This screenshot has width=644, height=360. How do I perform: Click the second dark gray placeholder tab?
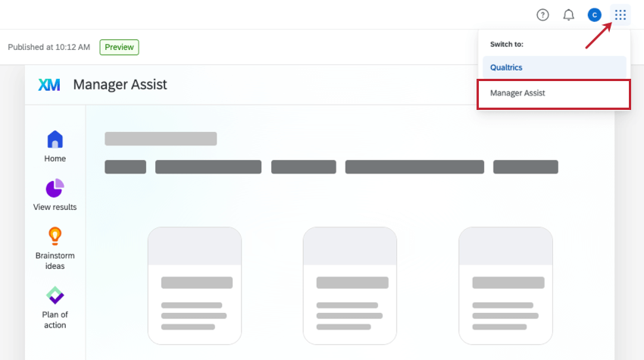coord(208,167)
